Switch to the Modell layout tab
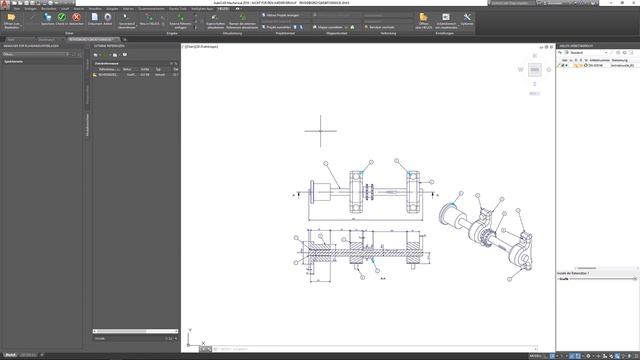This screenshot has height=360, width=640. [x=11, y=355]
